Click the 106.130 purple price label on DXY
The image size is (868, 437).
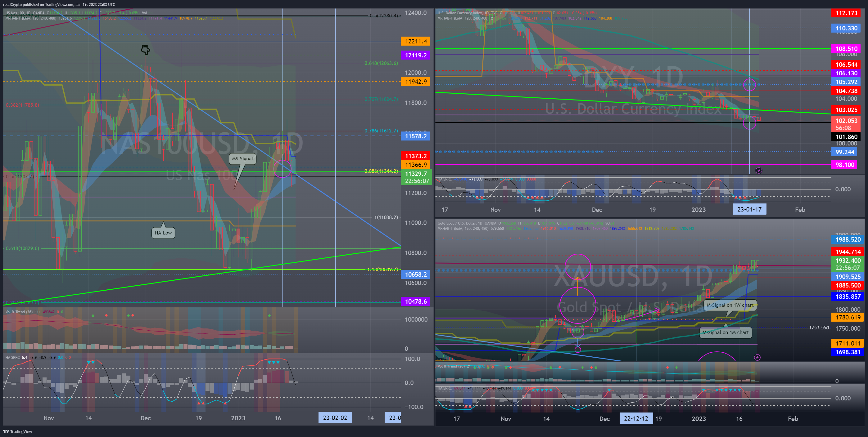click(846, 73)
